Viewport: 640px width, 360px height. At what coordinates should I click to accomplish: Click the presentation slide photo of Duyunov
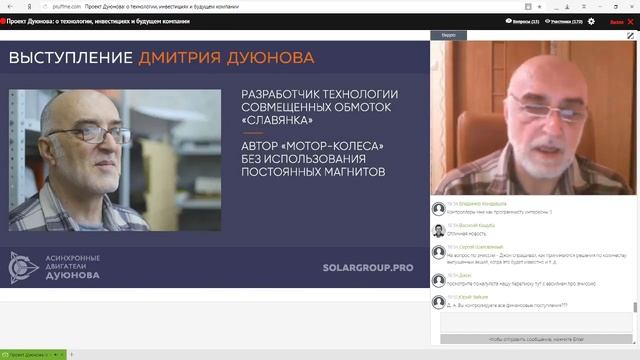pyautogui.click(x=115, y=160)
